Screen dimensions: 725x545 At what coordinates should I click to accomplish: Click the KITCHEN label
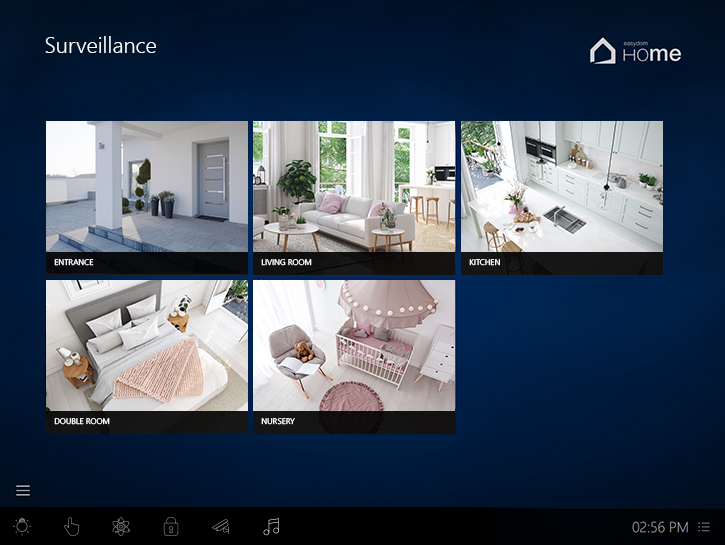point(485,262)
